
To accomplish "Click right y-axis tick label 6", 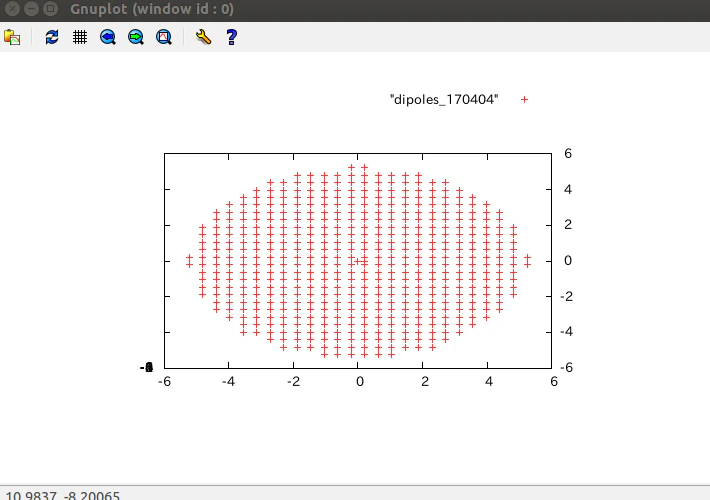I will point(568,154).
